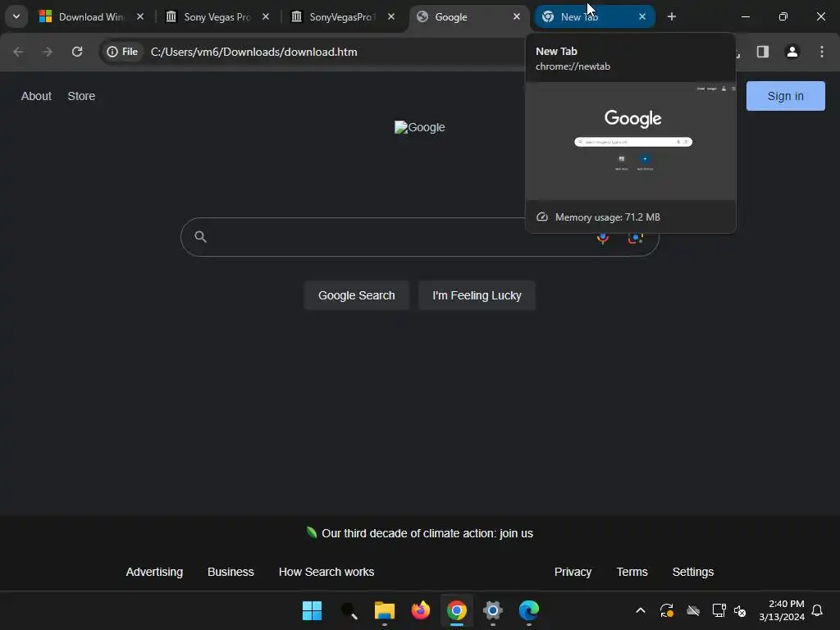Close the Download Win tab

coord(140,16)
